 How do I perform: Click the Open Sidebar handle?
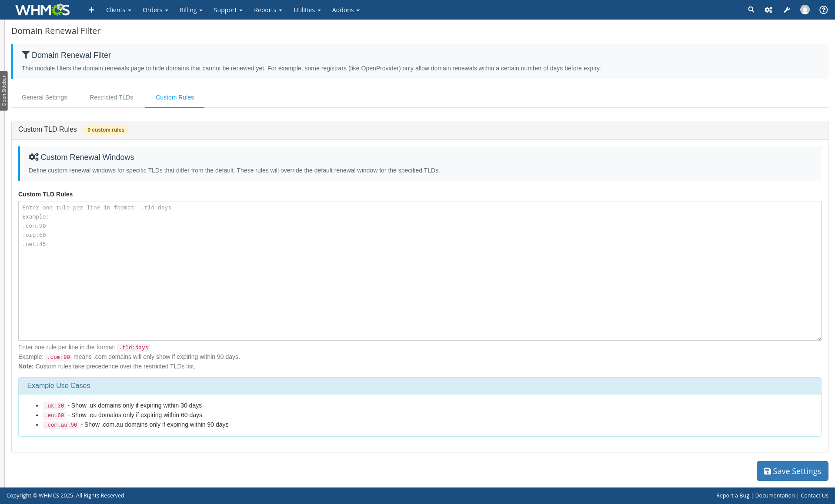tap(4, 91)
